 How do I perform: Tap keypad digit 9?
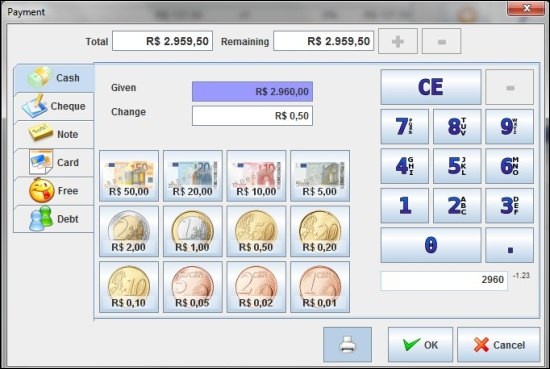[x=510, y=127]
